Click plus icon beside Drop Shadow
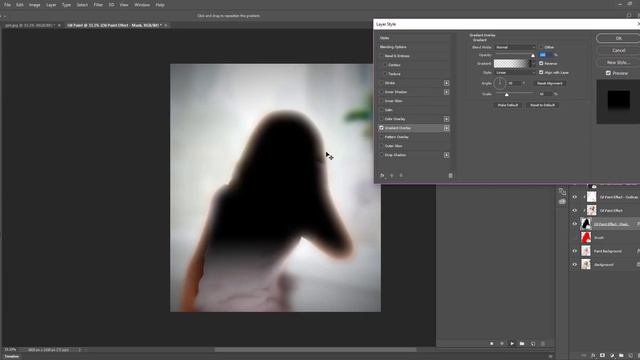The width and height of the screenshot is (640, 360). [446, 155]
